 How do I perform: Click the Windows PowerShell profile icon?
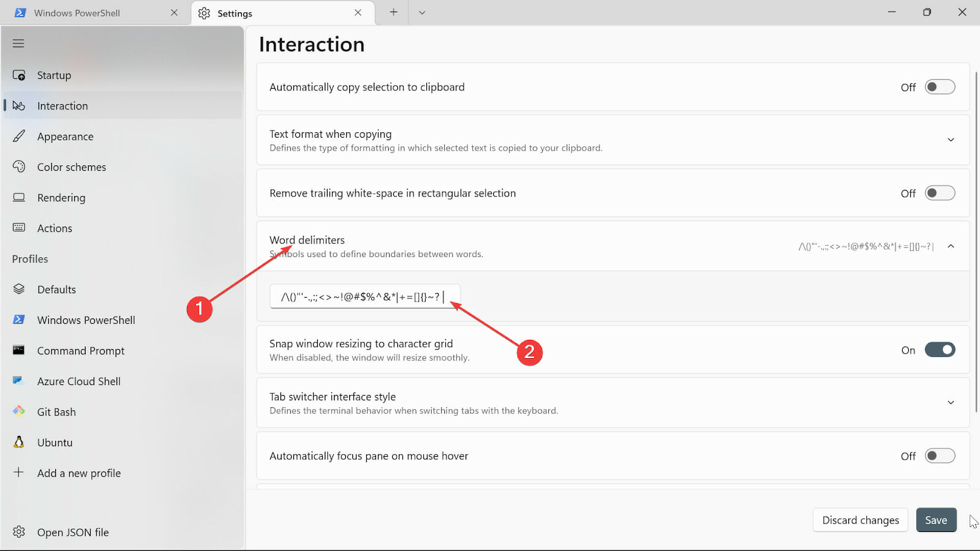(19, 320)
